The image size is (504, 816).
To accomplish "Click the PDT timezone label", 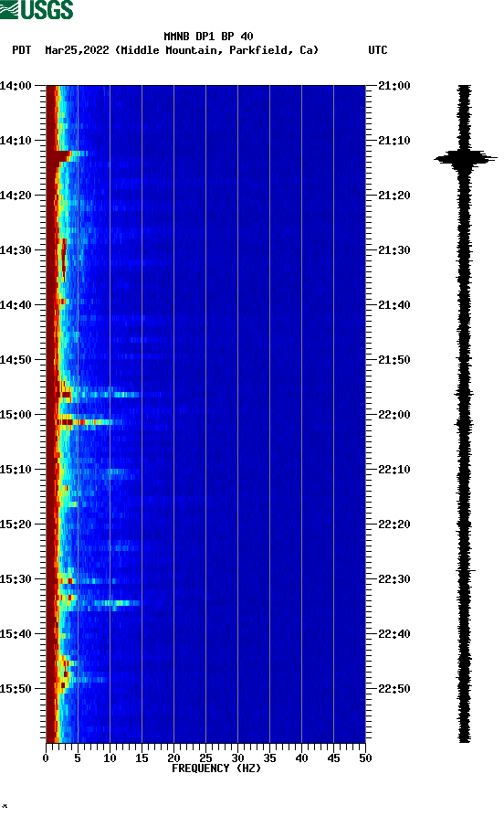I will 21,50.
